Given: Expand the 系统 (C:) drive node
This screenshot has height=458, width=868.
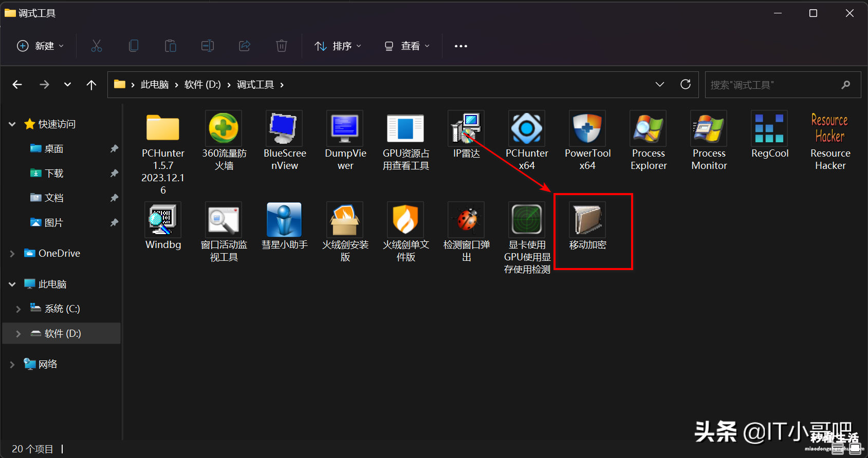Looking at the screenshot, I should pyautogui.click(x=19, y=309).
